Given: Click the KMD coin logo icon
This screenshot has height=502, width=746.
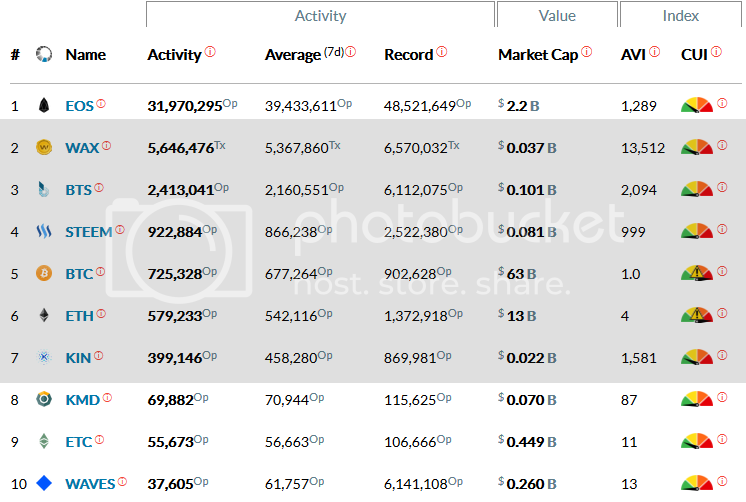Looking at the screenshot, I should tap(44, 399).
